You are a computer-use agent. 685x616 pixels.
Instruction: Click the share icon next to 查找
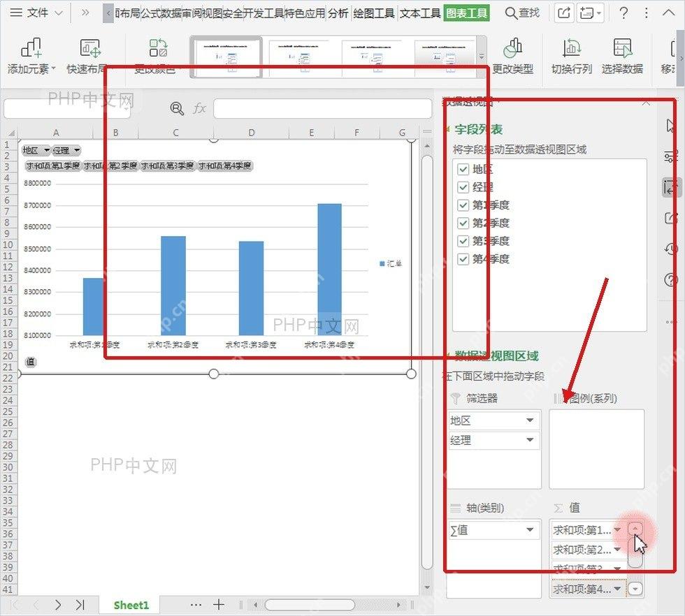pos(564,13)
